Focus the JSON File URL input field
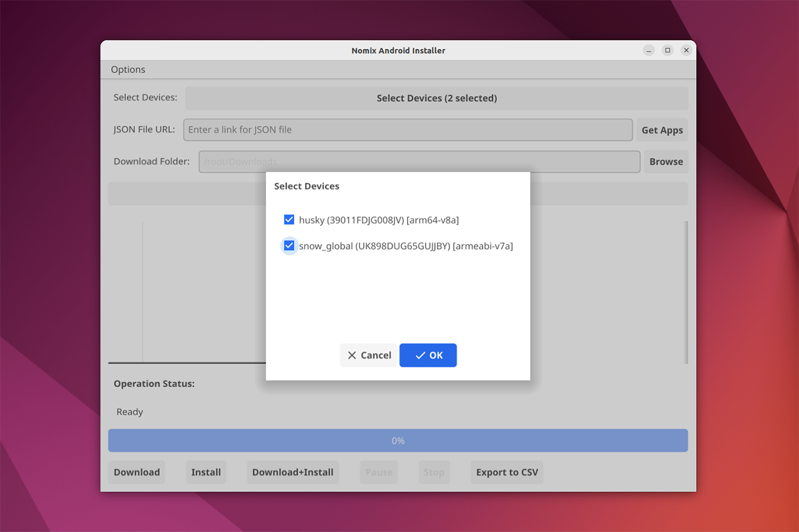 coord(408,130)
